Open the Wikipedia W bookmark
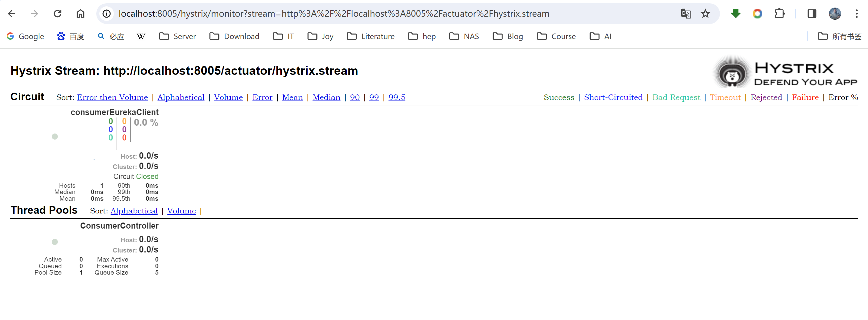Viewport: 868px width, 320px height. (x=141, y=36)
